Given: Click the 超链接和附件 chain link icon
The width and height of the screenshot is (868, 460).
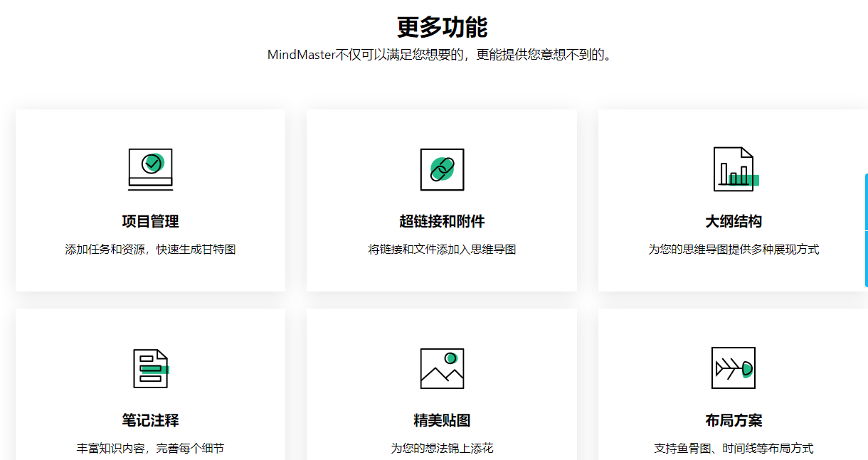Looking at the screenshot, I should click(442, 169).
